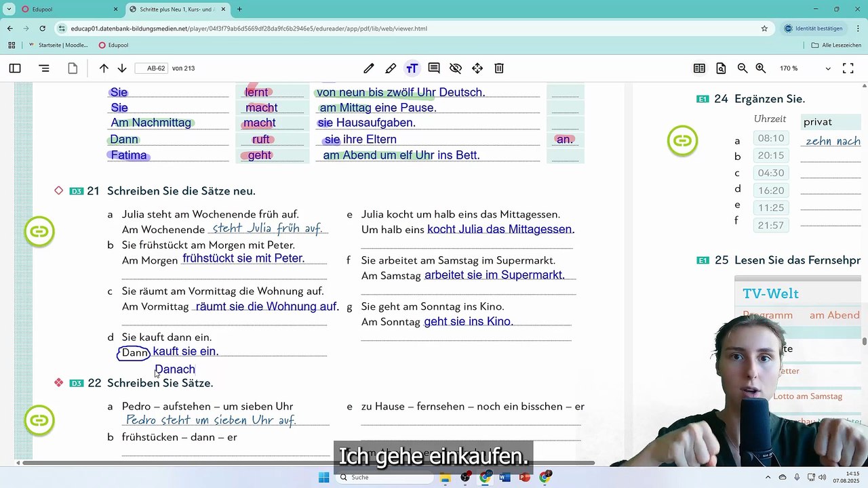
Task: Select the move annotations tool
Action: [x=477, y=68]
